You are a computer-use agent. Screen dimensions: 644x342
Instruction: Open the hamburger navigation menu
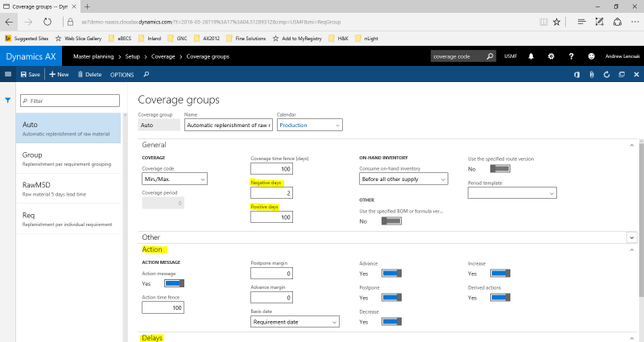[8, 74]
